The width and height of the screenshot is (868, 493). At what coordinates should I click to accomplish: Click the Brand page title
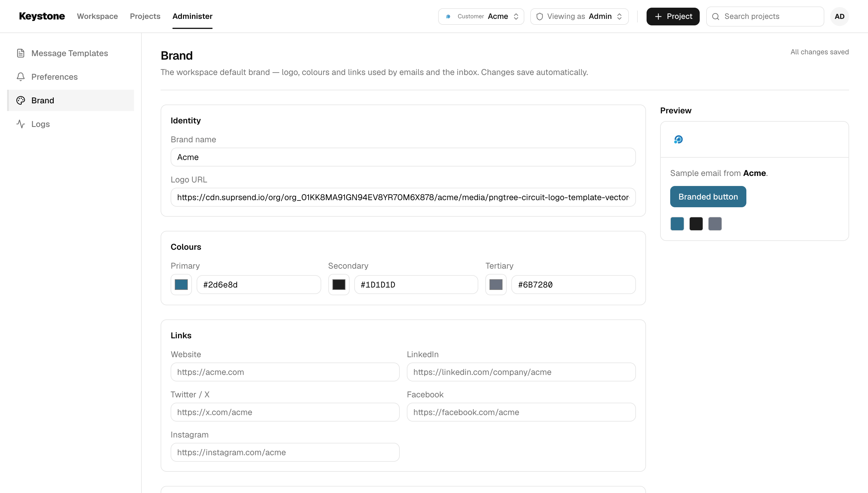(176, 55)
